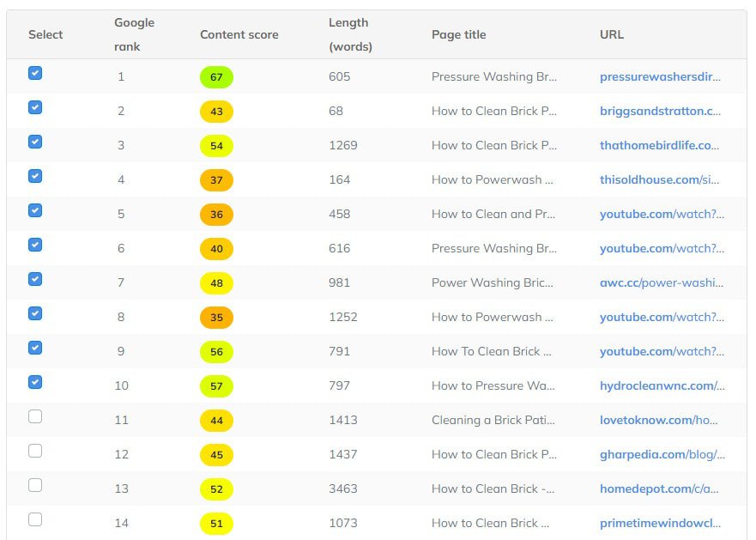Image resolution: width=756 pixels, height=540 pixels.
Task: Uncheck the checkbox for Google rank 1
Action: click(35, 73)
